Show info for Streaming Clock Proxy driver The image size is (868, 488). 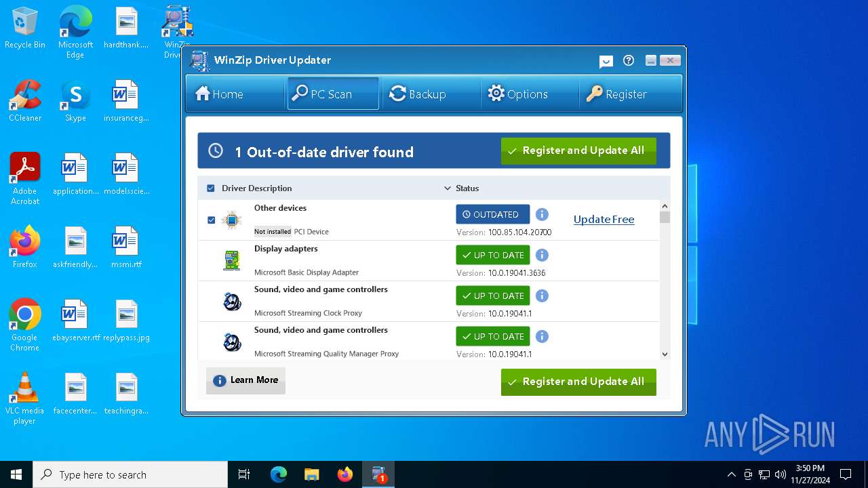coord(542,296)
